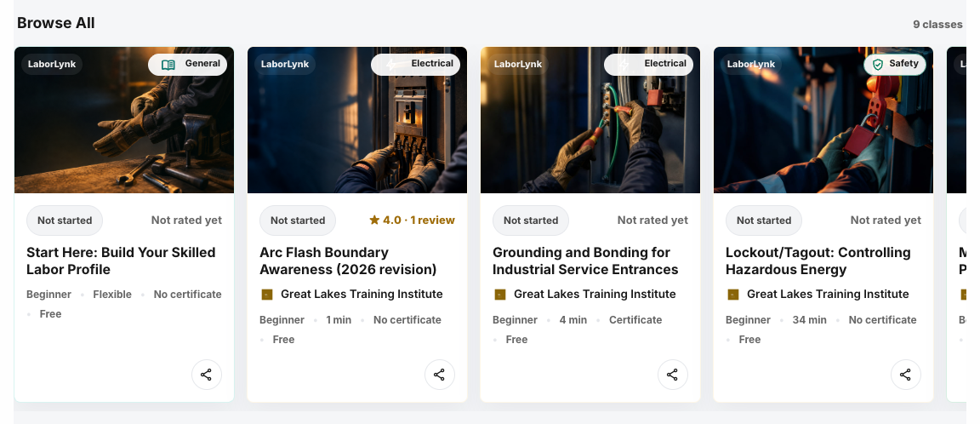Share the Grounding and Bonding class

[673, 375]
